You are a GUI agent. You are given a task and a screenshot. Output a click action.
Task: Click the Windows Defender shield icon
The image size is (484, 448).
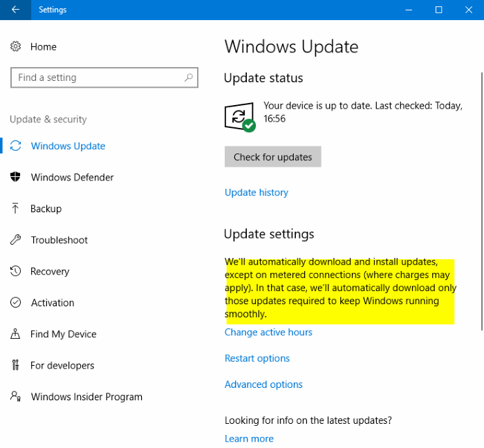[x=15, y=177]
